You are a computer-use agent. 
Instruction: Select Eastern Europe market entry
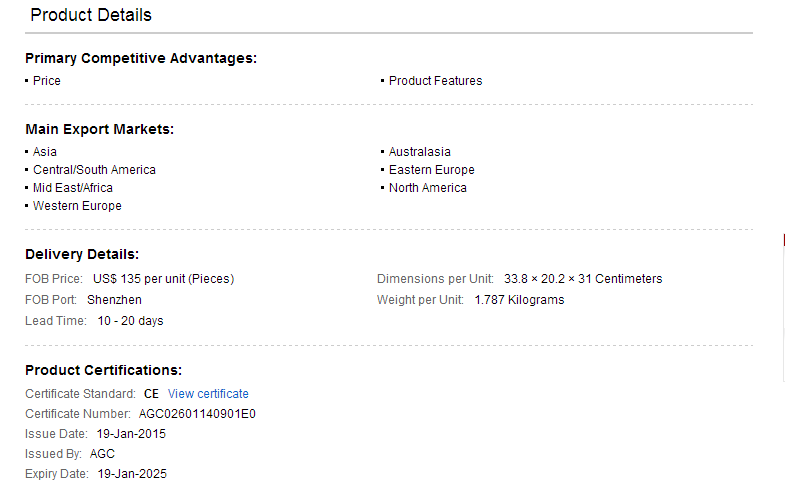click(x=432, y=170)
